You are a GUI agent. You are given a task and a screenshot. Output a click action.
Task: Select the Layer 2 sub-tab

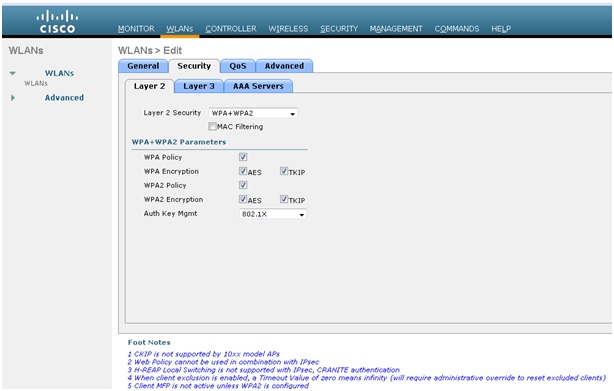pyautogui.click(x=149, y=86)
